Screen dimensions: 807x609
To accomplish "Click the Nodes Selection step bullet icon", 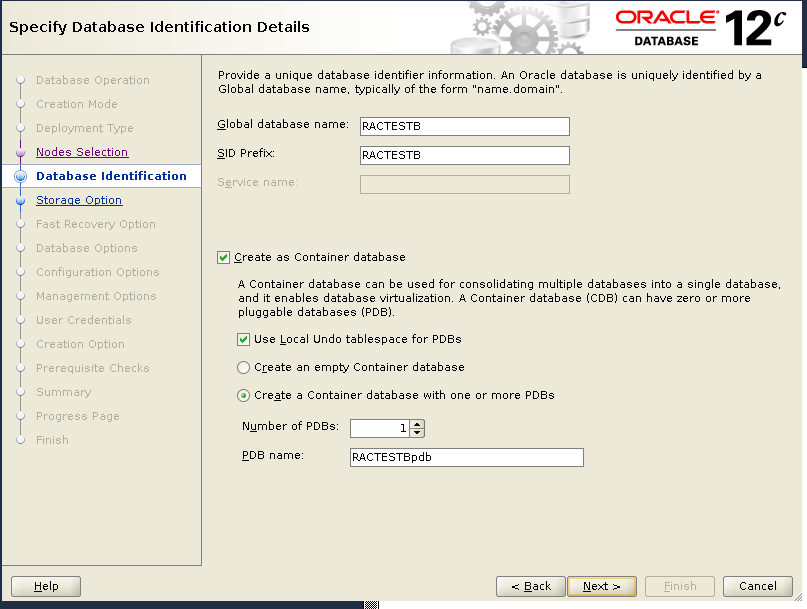I will tap(20, 152).
